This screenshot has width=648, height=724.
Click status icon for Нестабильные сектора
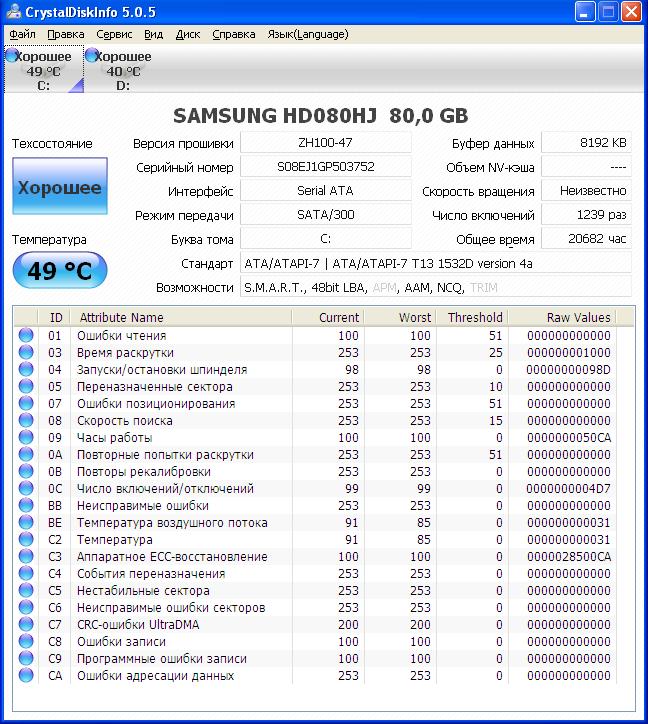(26, 591)
